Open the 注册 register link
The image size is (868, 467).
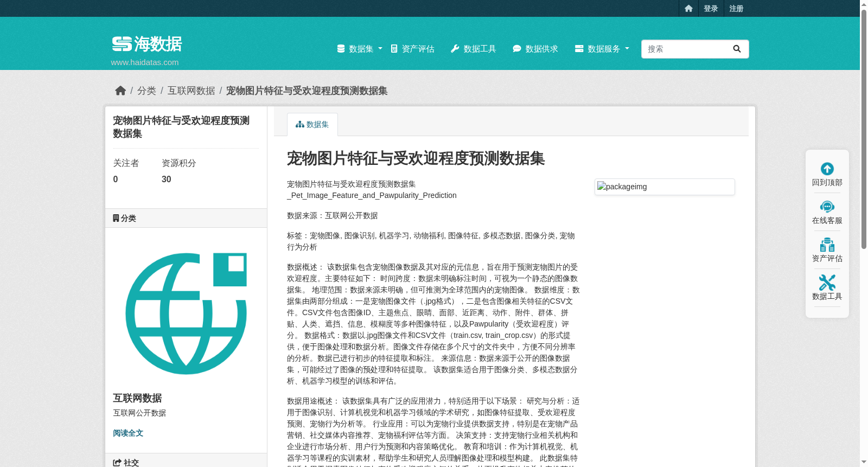[736, 8]
